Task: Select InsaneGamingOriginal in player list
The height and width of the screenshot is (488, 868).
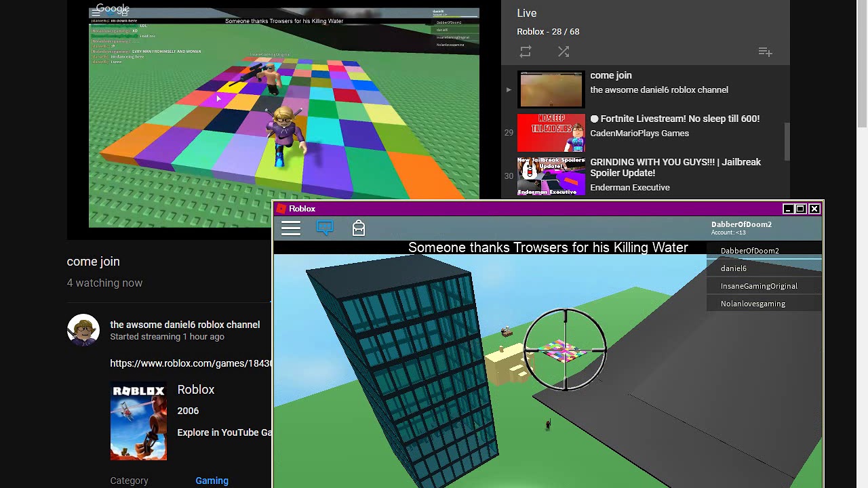Action: point(764,286)
